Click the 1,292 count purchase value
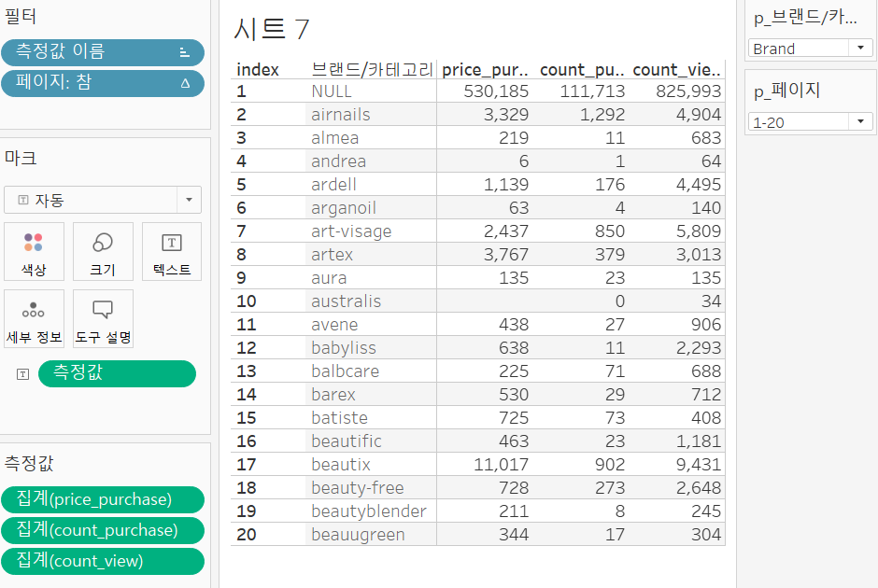Viewport: 878px width, 588px height. click(602, 115)
